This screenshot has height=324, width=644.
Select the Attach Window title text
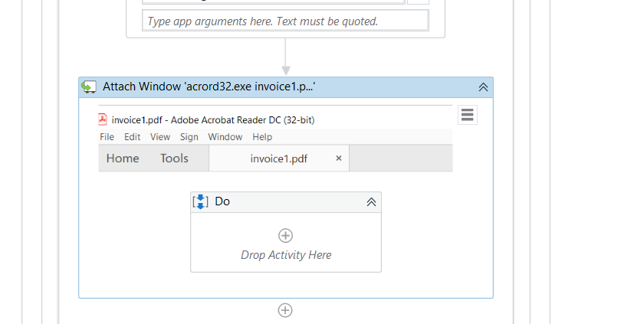(209, 87)
